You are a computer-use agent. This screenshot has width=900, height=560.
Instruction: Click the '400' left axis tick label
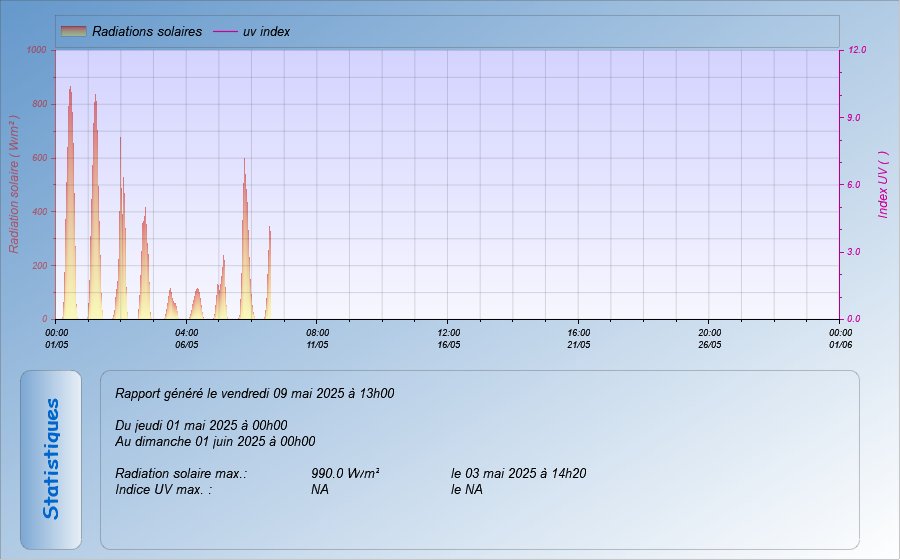tap(40, 212)
